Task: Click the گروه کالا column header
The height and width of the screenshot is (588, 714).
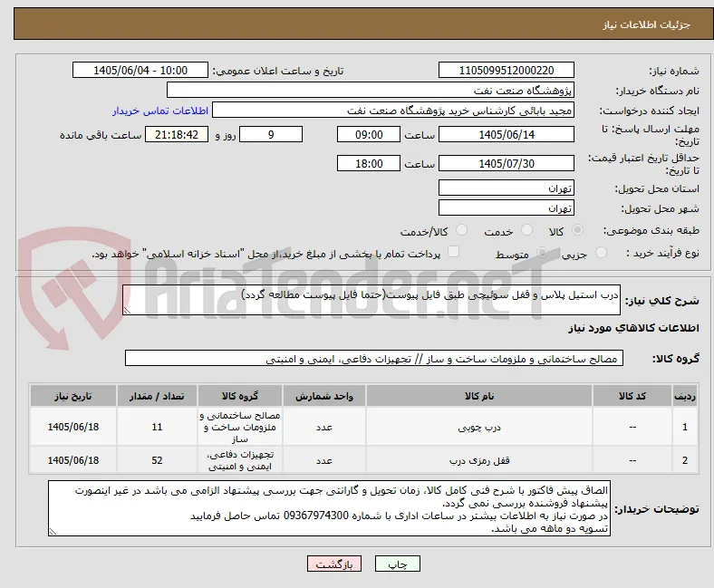Action: (240, 396)
